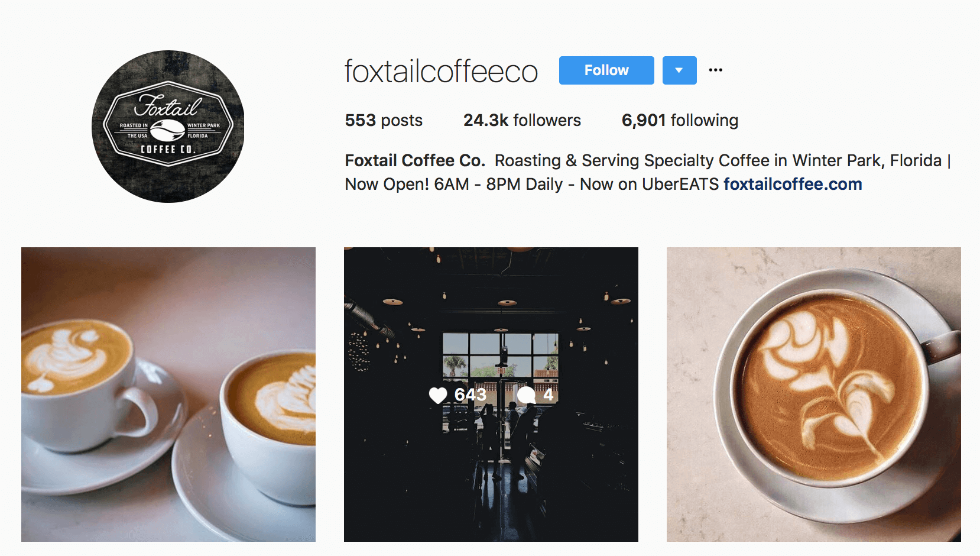980x556 pixels.
Task: Click the 553 posts count
Action: [x=384, y=120]
